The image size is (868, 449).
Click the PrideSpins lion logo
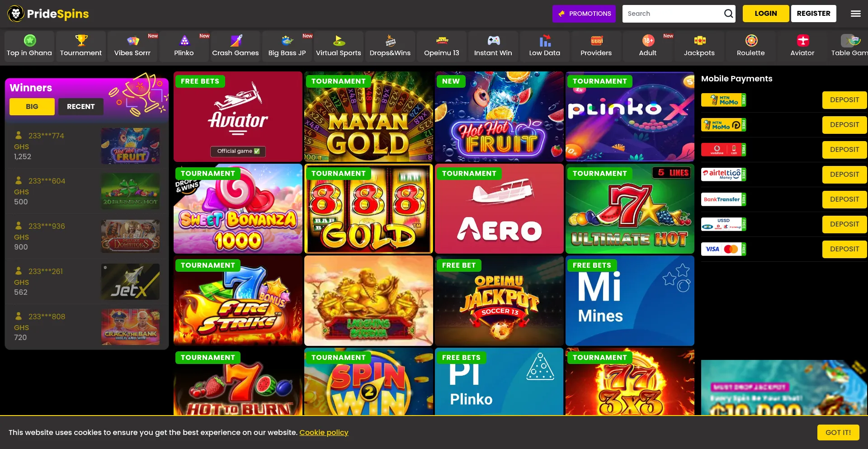48,14
